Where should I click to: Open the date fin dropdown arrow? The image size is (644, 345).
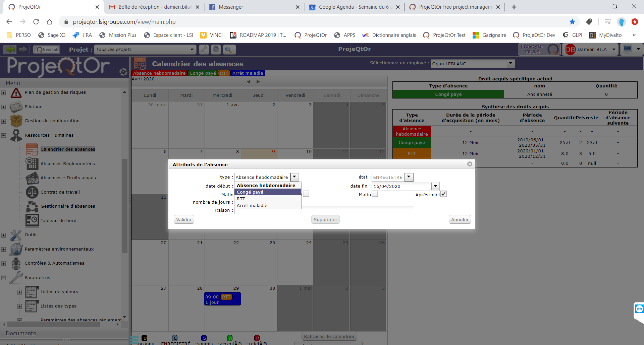click(x=435, y=186)
